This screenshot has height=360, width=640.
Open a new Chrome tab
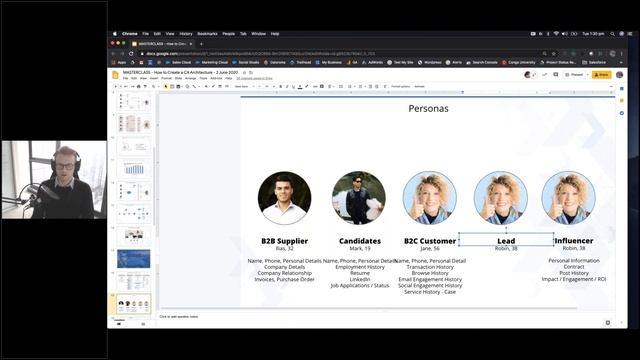[201, 44]
